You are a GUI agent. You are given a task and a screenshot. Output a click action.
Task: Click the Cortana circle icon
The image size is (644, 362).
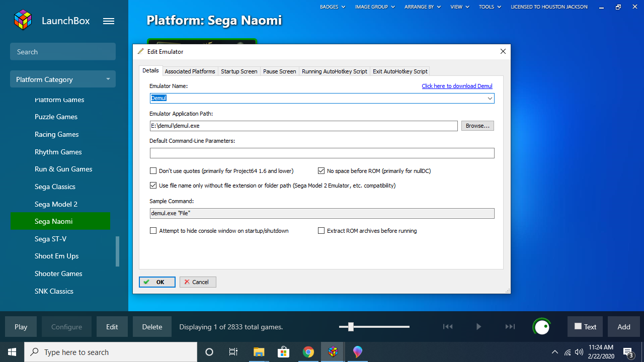click(x=209, y=352)
